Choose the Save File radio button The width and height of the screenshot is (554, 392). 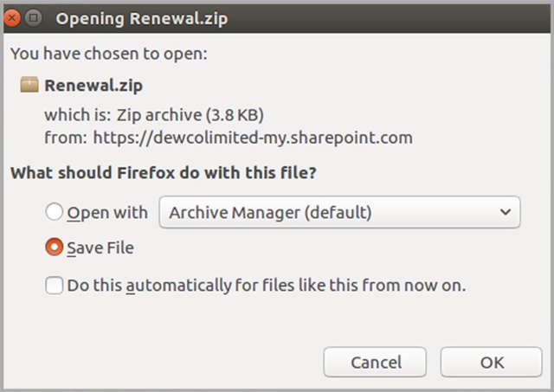(x=54, y=247)
